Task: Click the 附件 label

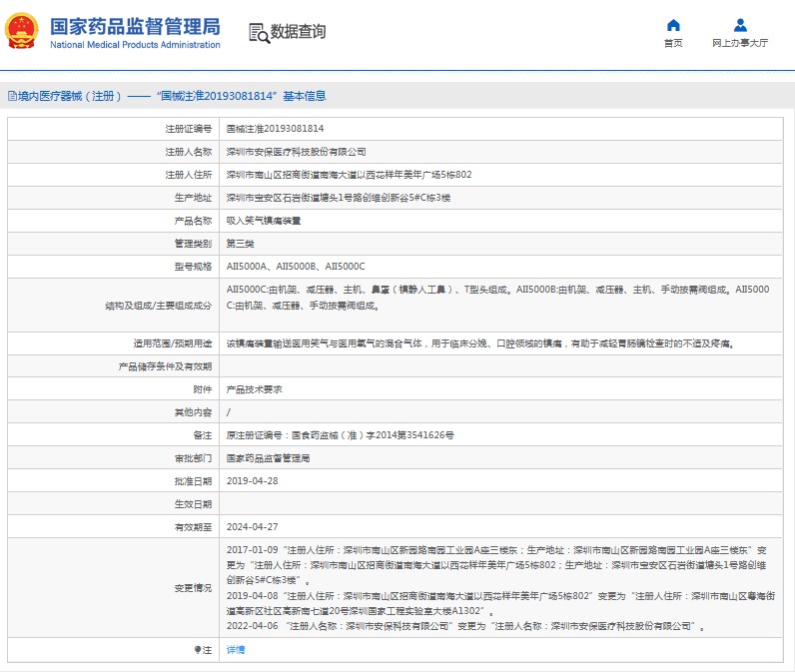Action: 203,389
